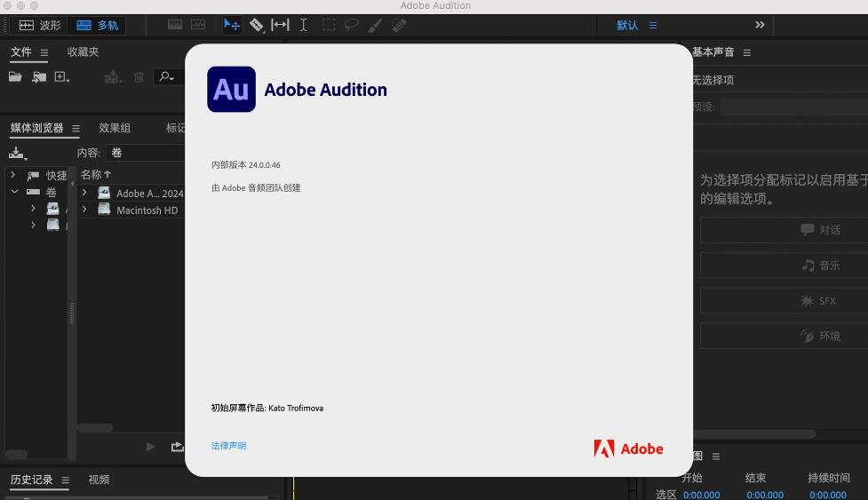Click the Open File folder icon

[x=15, y=77]
